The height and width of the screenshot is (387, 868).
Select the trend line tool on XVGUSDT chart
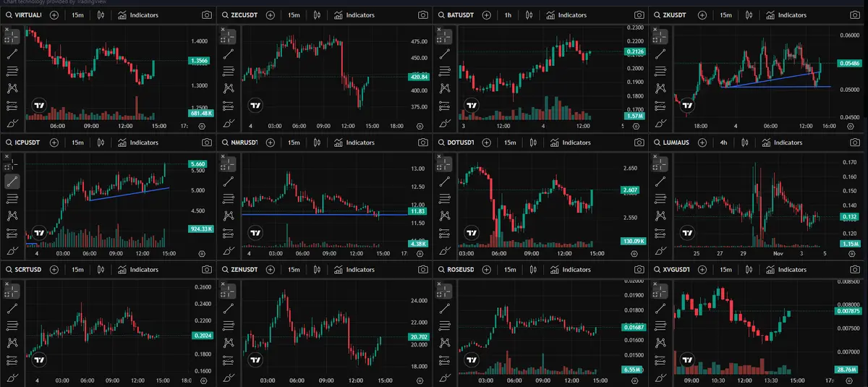point(661,307)
